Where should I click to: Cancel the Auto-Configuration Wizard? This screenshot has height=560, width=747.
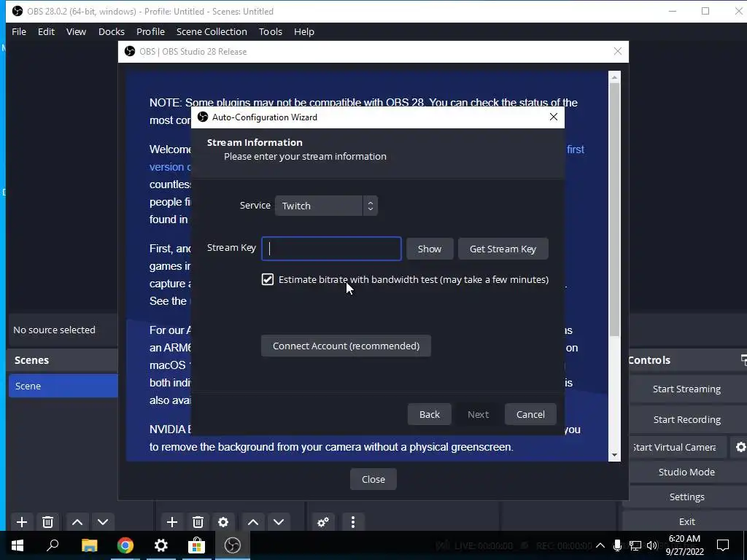(530, 414)
